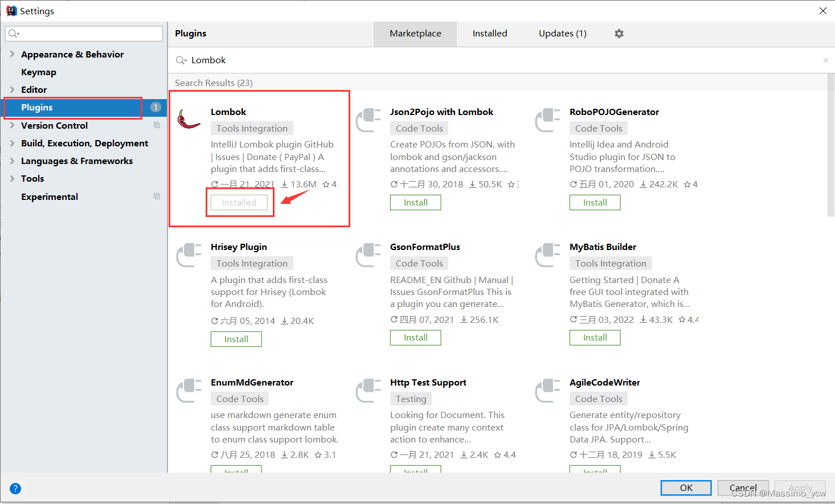Install the GsonFormatPlus plugin
Screen dimensions: 835x504
(x=416, y=338)
